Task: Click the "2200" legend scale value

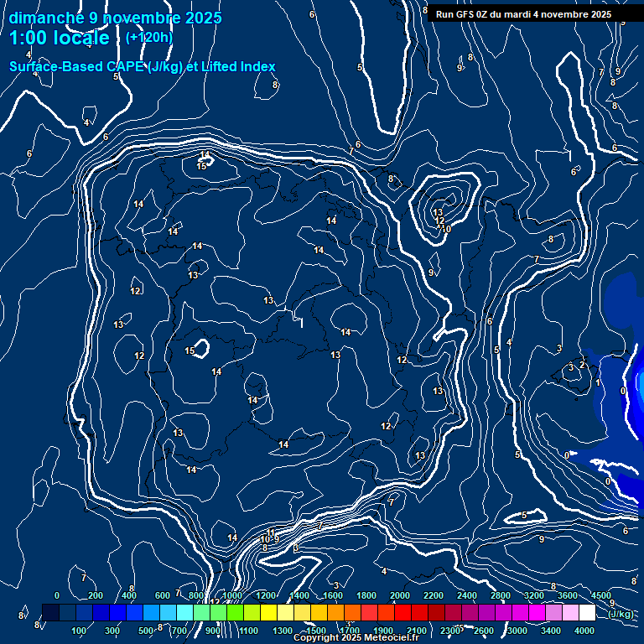Action: point(434,595)
